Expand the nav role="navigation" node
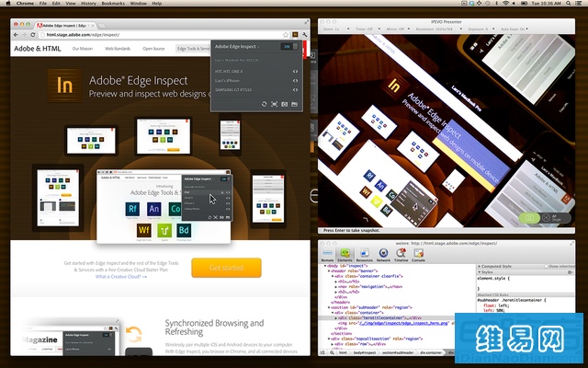This screenshot has width=588, height=368. click(x=336, y=286)
